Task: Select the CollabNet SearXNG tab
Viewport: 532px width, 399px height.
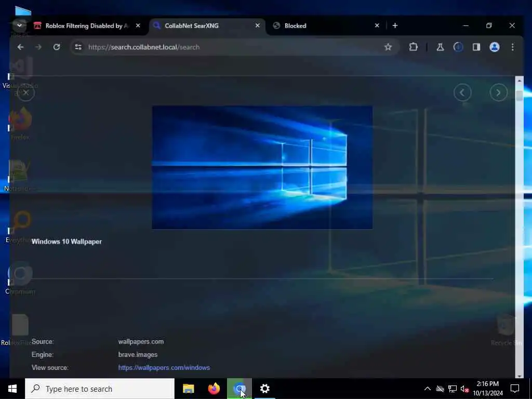Action: (x=207, y=26)
